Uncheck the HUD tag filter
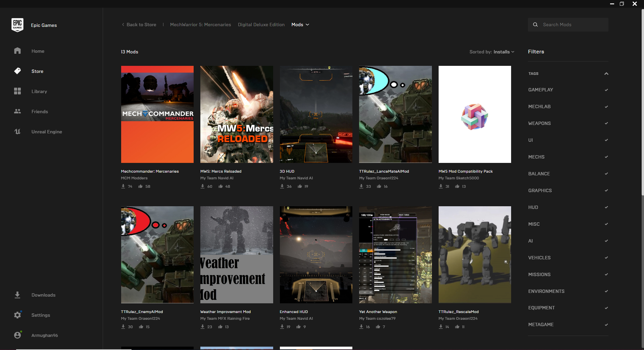 (606, 207)
